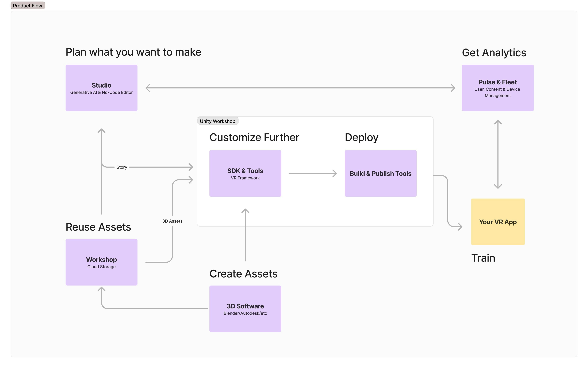Select the Customize Further heading
The width and height of the screenshot is (588, 368).
(x=254, y=137)
